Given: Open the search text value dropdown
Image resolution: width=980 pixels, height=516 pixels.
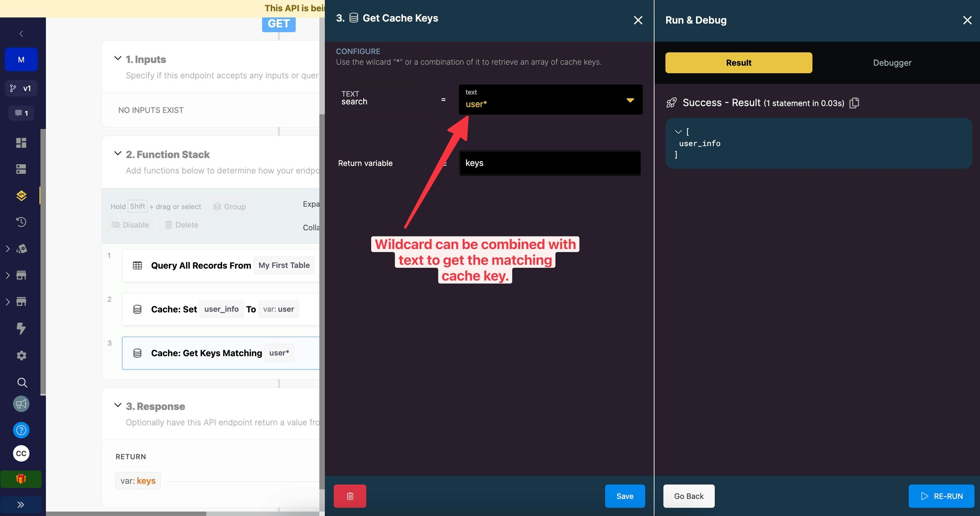Looking at the screenshot, I should coord(630,100).
